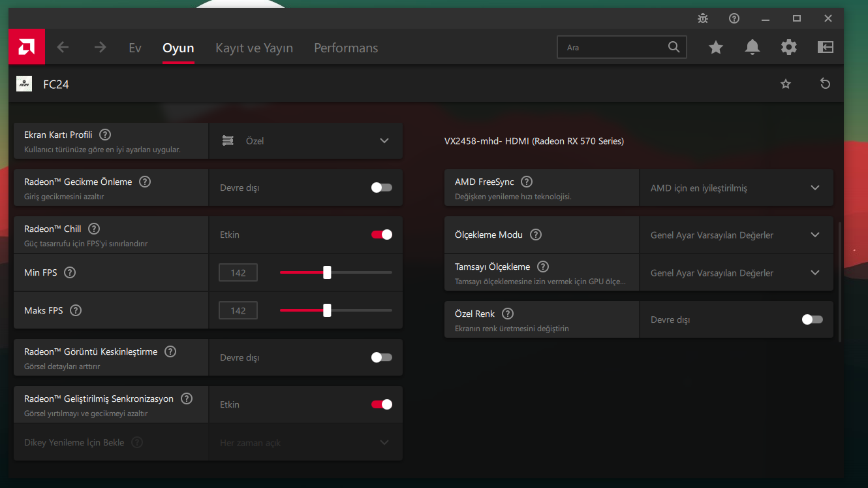Click the bug report icon
868x488 pixels.
[703, 18]
